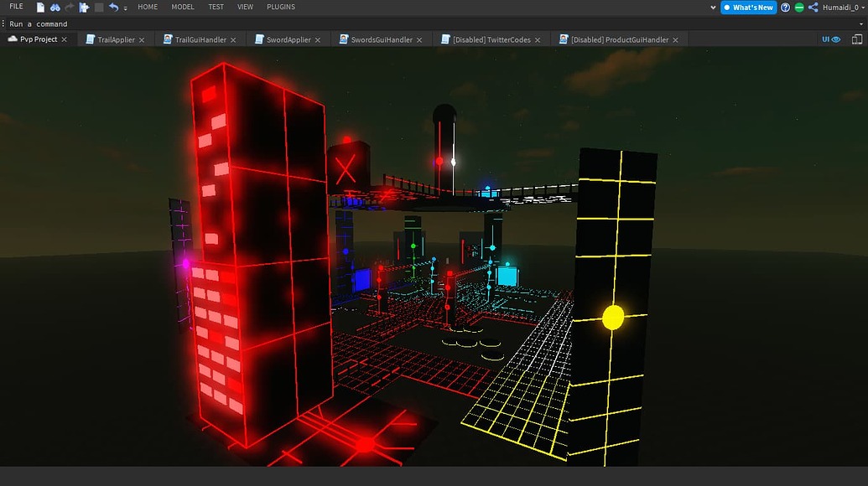The width and height of the screenshot is (868, 486).
Task: Click the What's New button
Action: (x=747, y=7)
